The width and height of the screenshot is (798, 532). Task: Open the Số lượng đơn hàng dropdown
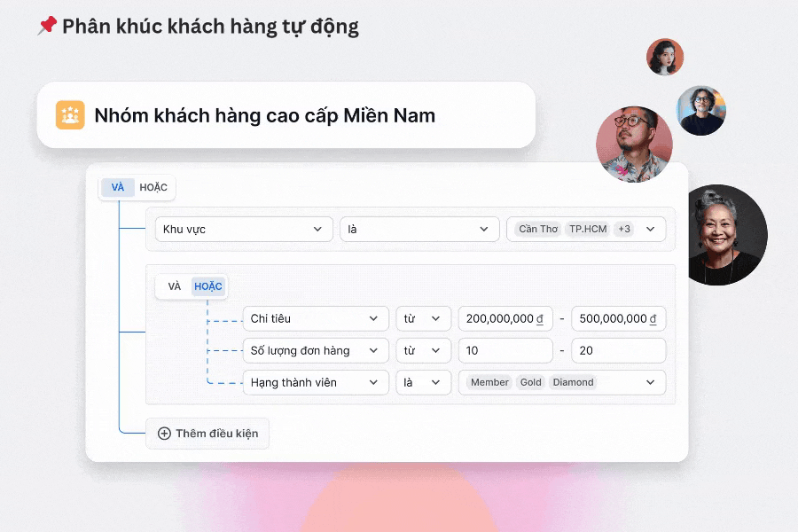[316, 351]
